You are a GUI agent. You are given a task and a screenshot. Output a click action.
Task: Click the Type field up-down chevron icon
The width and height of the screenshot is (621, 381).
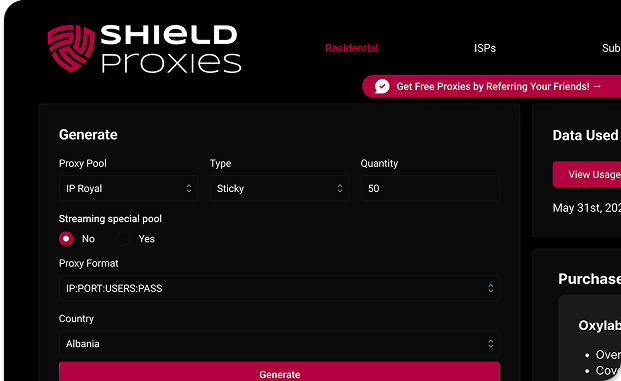coord(340,189)
